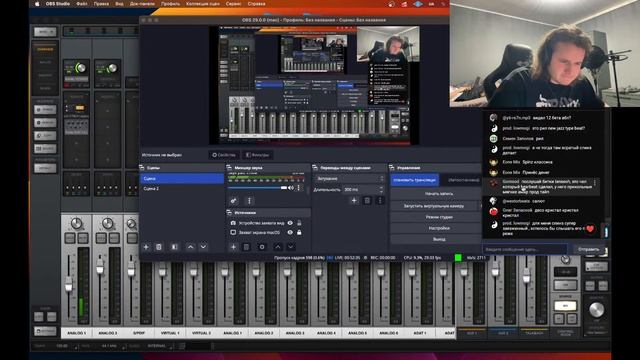Click Начать запись button
This screenshot has width=640, height=360.
click(439, 193)
